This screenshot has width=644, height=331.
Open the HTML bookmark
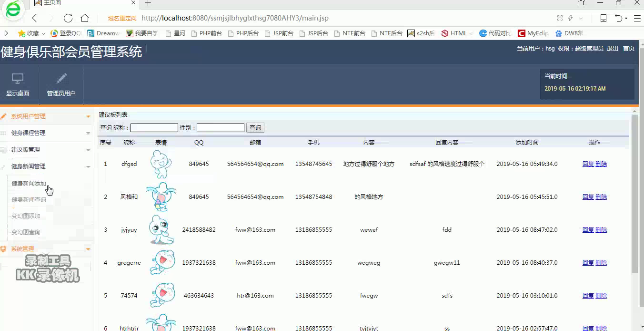[x=457, y=33]
